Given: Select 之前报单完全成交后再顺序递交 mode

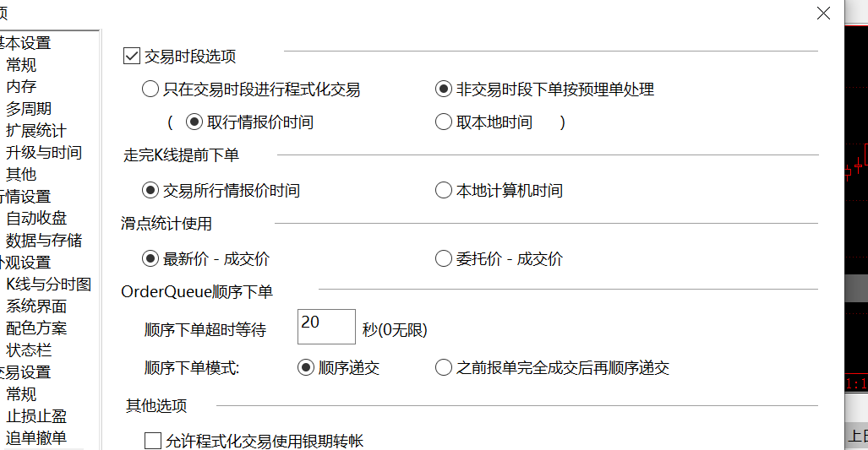Looking at the screenshot, I should [x=444, y=368].
